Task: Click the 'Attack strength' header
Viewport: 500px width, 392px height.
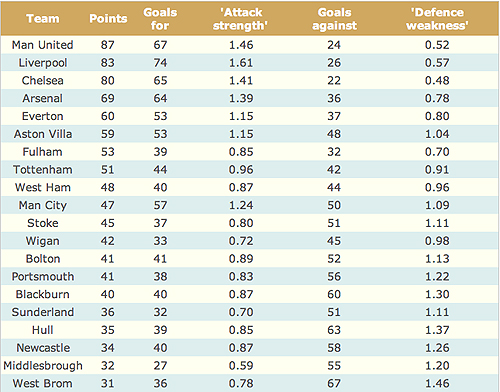Action: click(x=240, y=19)
